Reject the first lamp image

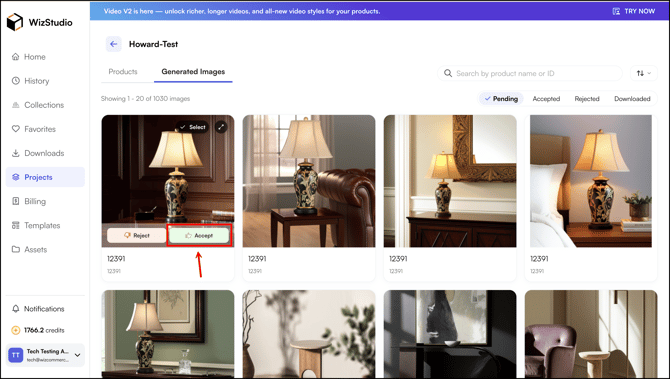point(136,235)
